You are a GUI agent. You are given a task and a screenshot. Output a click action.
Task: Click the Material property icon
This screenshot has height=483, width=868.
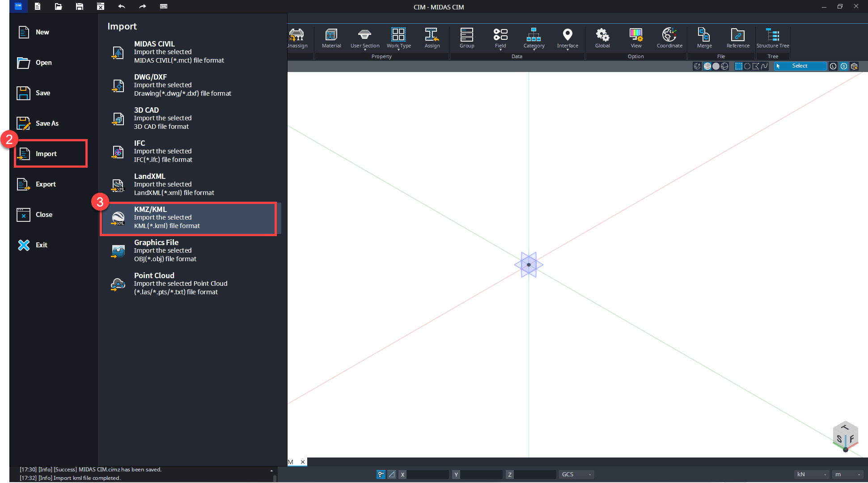click(331, 38)
